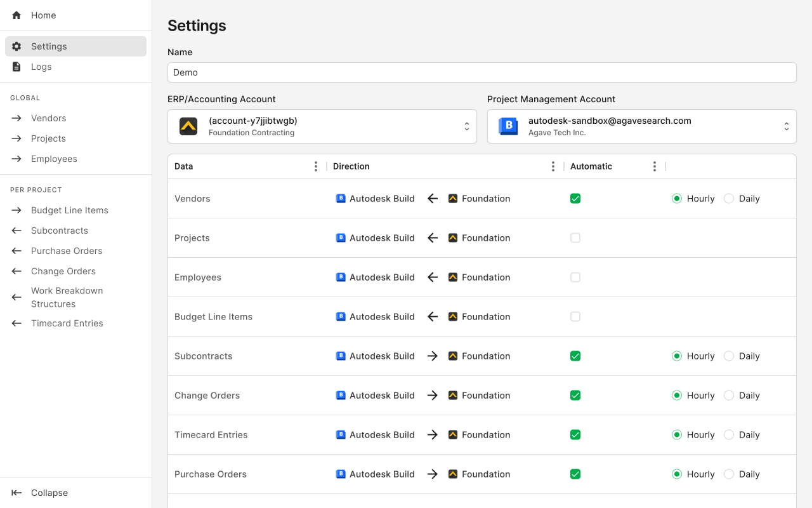Open global Projects sidebar link
This screenshot has height=508, width=812.
(x=75, y=138)
